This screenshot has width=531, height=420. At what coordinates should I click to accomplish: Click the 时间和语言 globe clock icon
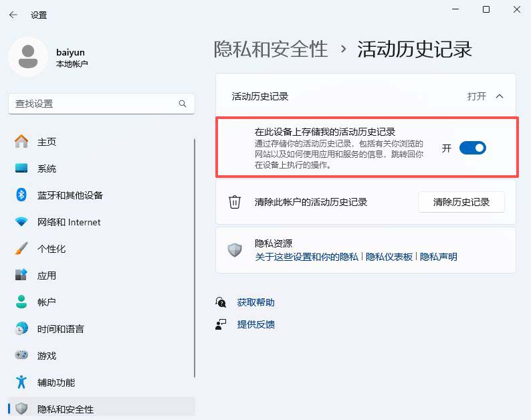click(21, 328)
